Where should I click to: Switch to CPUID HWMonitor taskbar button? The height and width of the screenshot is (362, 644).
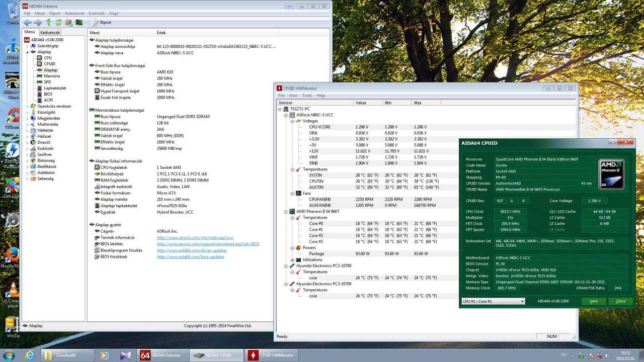(x=272, y=355)
